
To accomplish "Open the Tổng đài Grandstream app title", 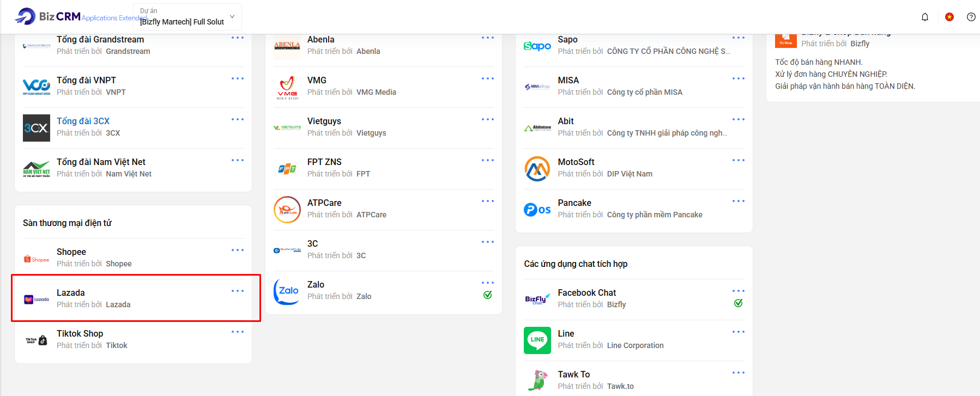I will click(100, 39).
